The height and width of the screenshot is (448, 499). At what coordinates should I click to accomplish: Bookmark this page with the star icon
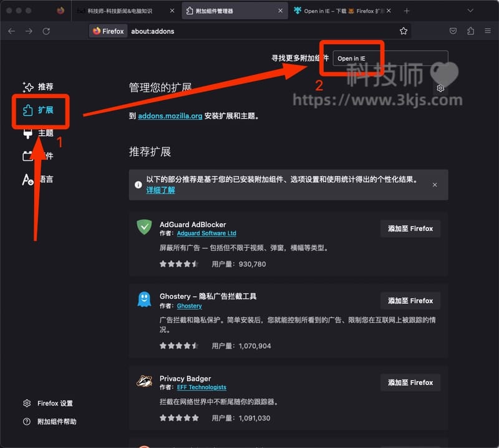point(404,31)
